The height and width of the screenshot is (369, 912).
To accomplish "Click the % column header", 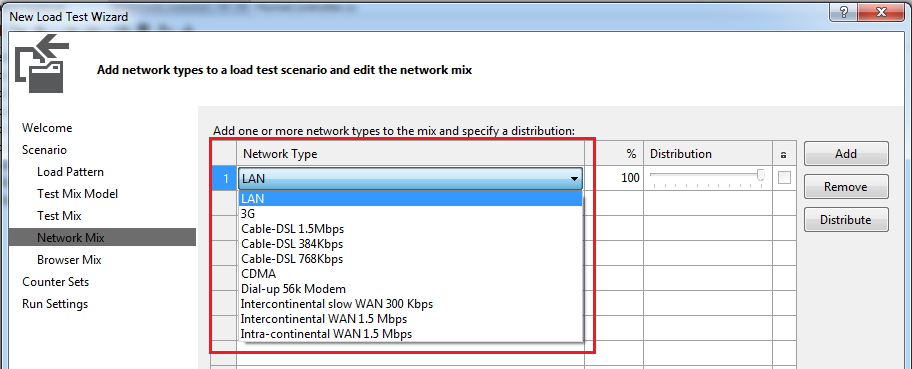I will click(x=614, y=154).
